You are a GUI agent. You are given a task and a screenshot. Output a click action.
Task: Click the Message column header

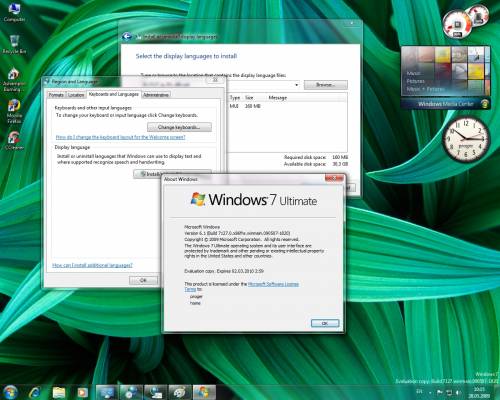click(x=278, y=98)
